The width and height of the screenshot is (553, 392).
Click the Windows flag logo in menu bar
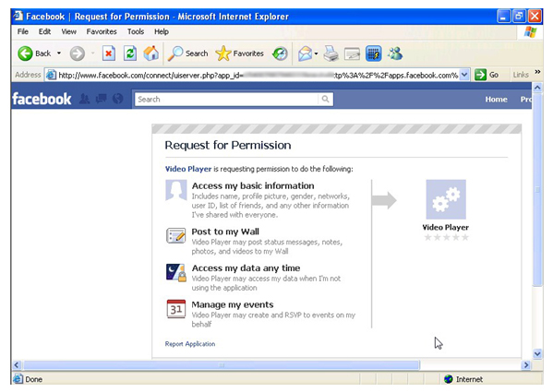coord(530,32)
